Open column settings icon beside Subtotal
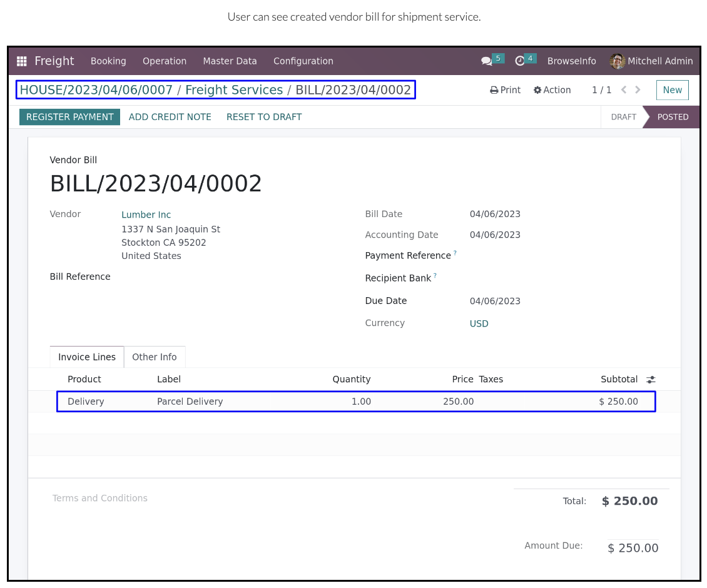Image resolution: width=707 pixels, height=588 pixels. tap(651, 380)
